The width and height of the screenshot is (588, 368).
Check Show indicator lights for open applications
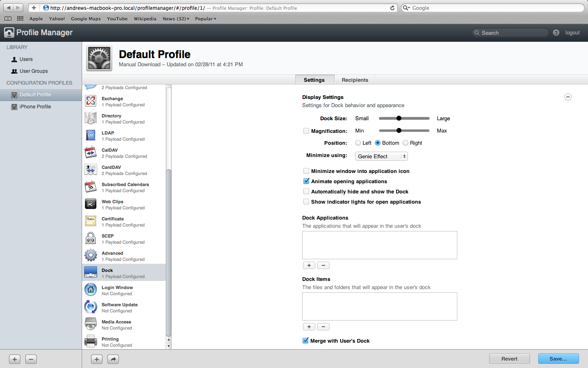[x=306, y=202]
